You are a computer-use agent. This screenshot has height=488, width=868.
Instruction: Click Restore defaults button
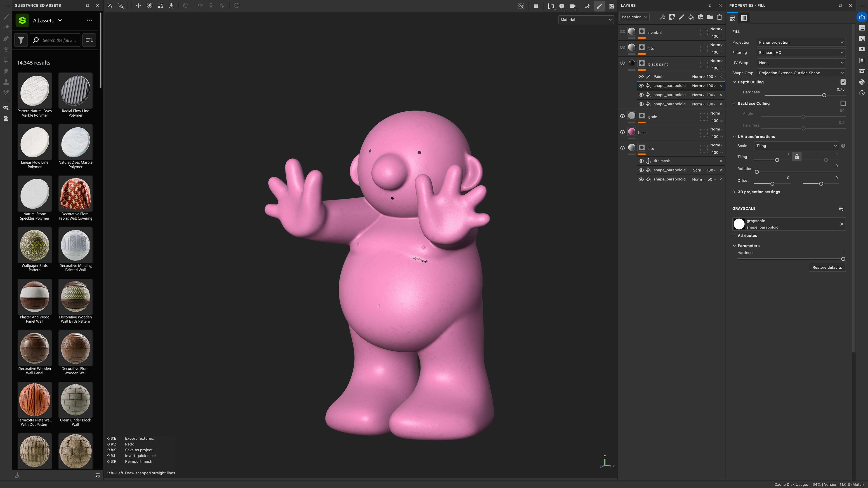tap(827, 267)
